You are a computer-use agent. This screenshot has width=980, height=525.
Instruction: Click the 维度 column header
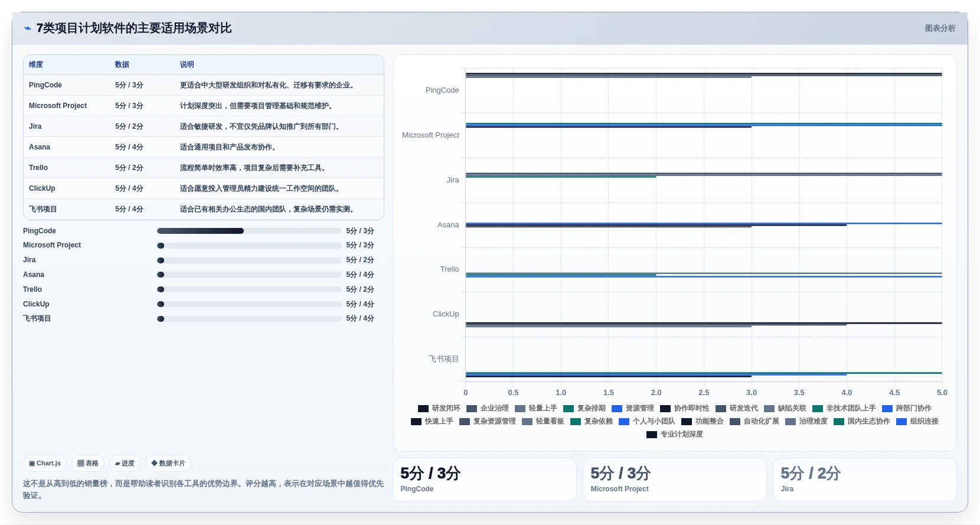coord(36,65)
